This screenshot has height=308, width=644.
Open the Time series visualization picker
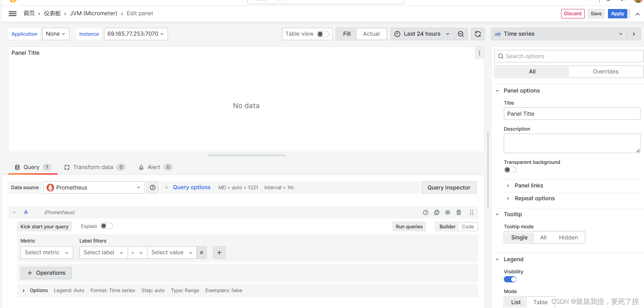coord(559,34)
